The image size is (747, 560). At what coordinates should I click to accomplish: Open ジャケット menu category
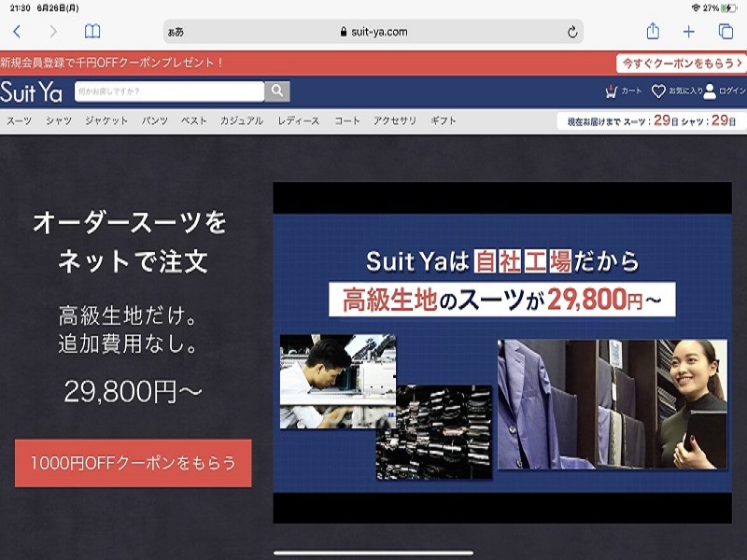[x=106, y=121]
